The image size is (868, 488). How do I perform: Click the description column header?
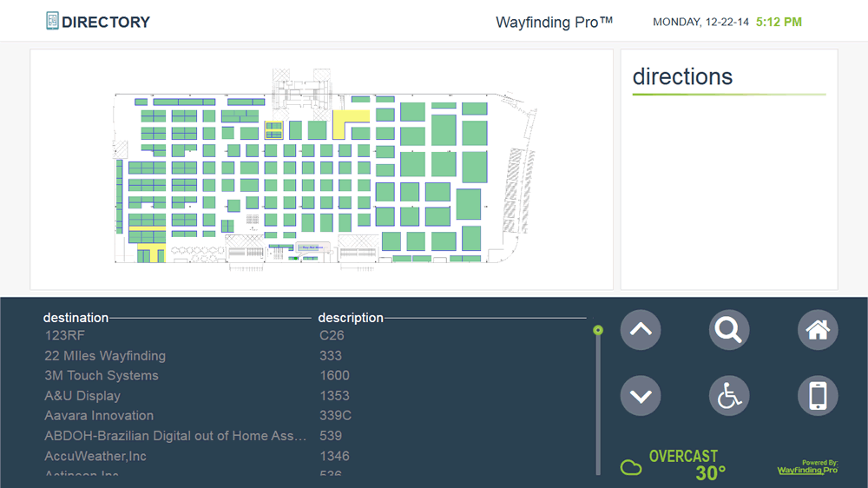click(351, 318)
